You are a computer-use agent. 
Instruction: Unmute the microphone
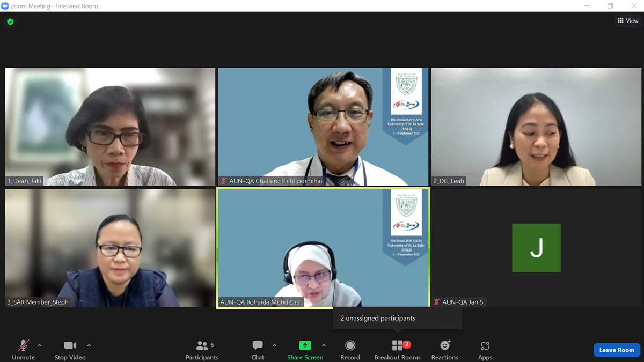23,349
